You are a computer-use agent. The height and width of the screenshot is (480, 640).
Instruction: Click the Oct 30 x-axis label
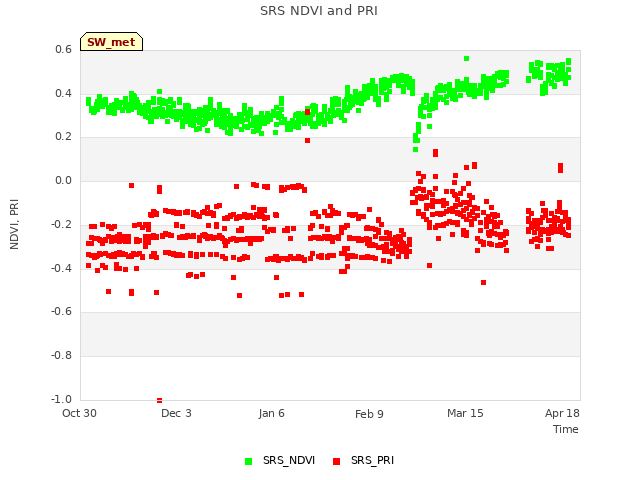pos(79,413)
